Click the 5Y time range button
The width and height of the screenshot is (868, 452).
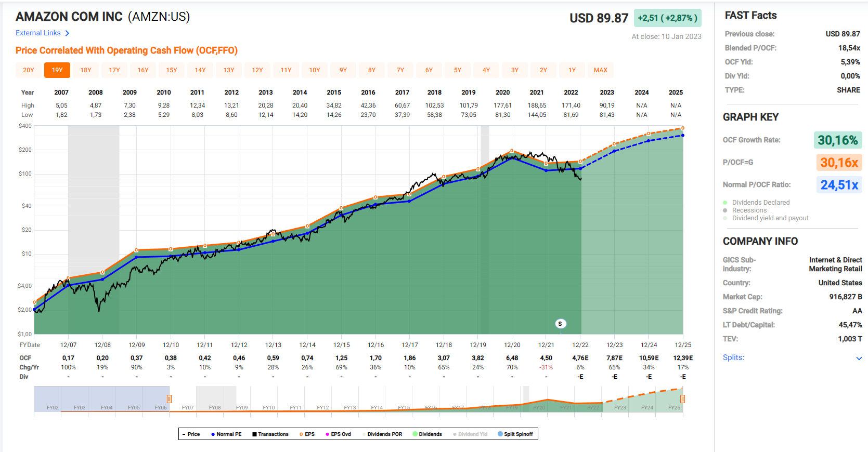click(x=458, y=70)
